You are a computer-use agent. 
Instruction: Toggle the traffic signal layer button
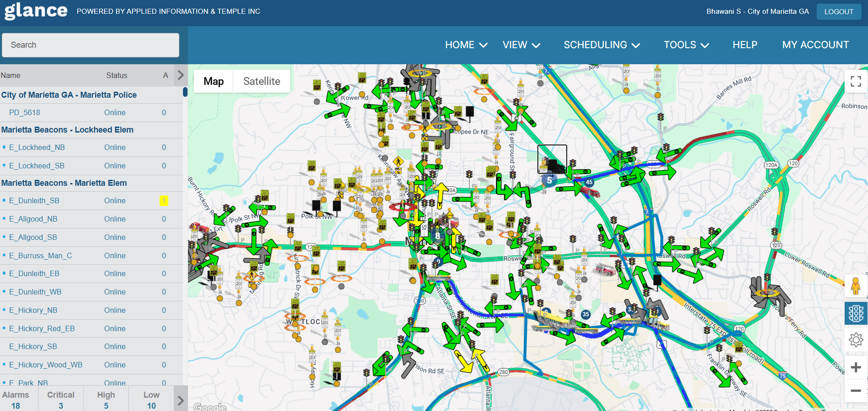(856, 313)
